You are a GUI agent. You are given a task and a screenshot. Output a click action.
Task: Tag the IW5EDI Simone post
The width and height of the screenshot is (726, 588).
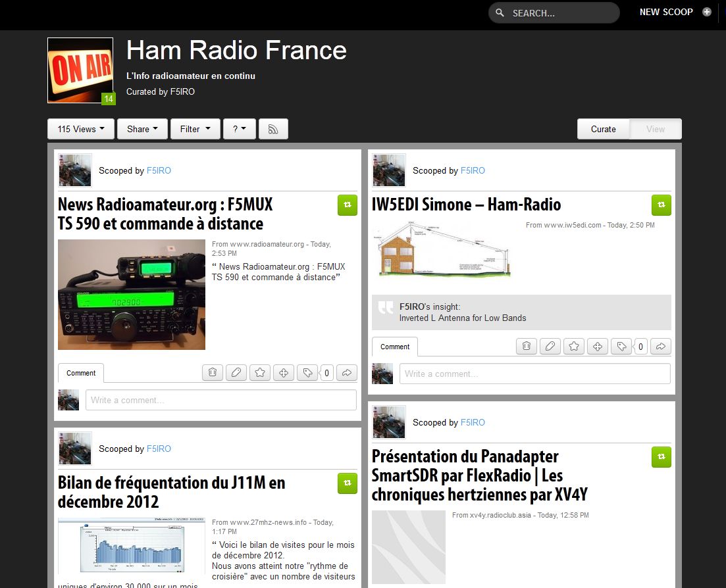point(621,347)
